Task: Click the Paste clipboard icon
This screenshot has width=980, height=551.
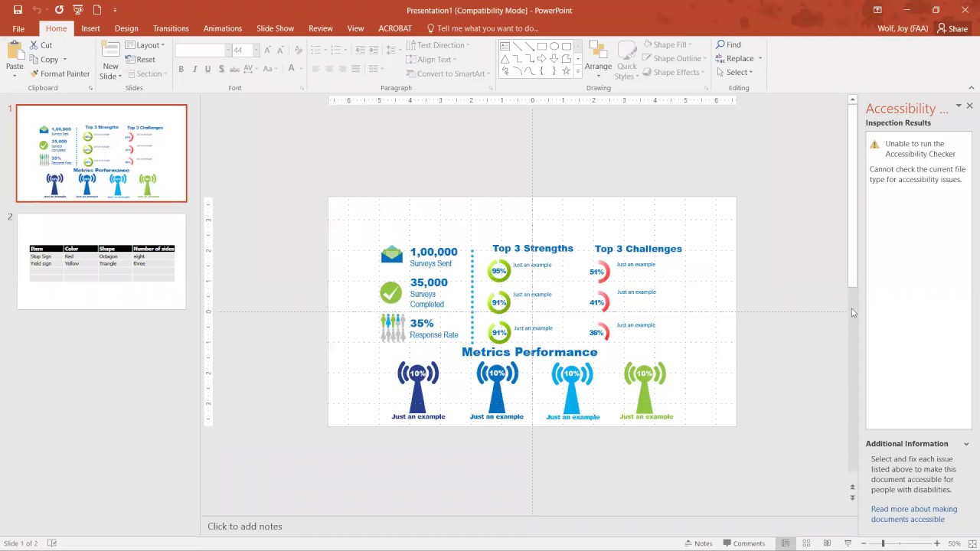Action: pyautogui.click(x=15, y=52)
